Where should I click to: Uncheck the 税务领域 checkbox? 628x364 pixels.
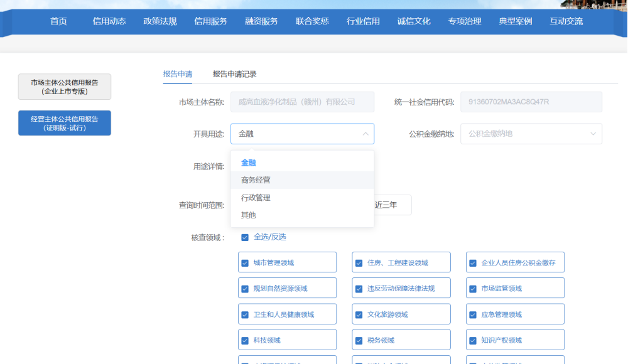point(359,341)
